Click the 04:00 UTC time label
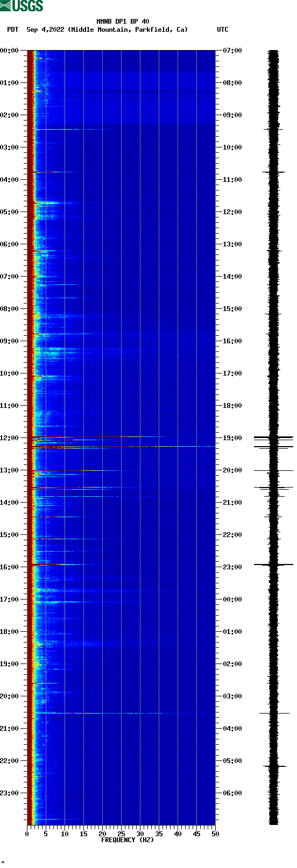Screen dimensions: 297x868 232,729
